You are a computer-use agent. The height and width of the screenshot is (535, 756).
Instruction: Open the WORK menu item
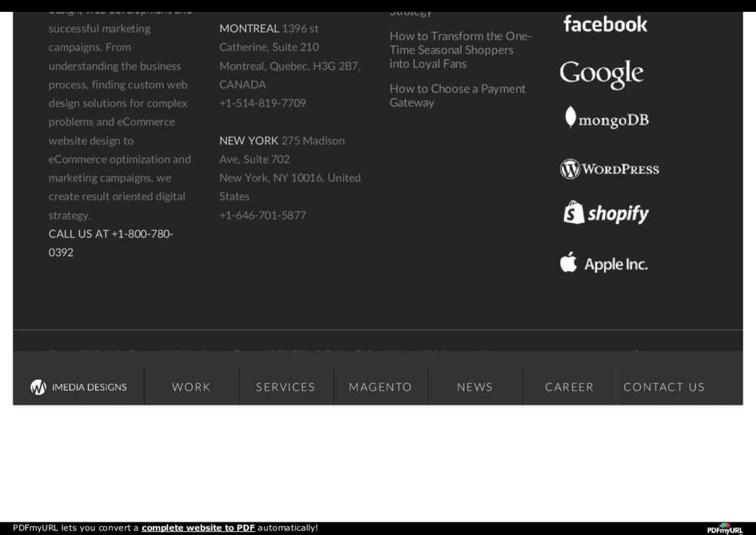(x=191, y=387)
